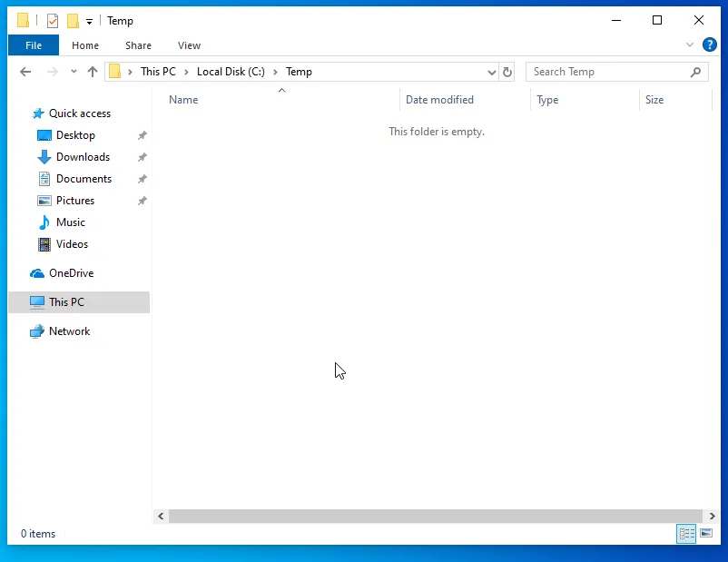The height and width of the screenshot is (562, 728).
Task: Expand the chevron before This PC in the breadcrumb
Action: tap(131, 72)
